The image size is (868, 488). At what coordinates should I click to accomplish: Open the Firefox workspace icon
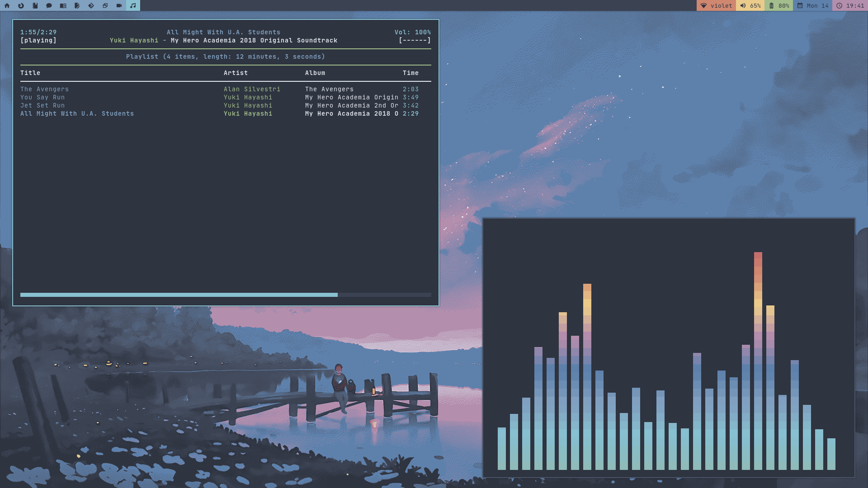tap(21, 5)
